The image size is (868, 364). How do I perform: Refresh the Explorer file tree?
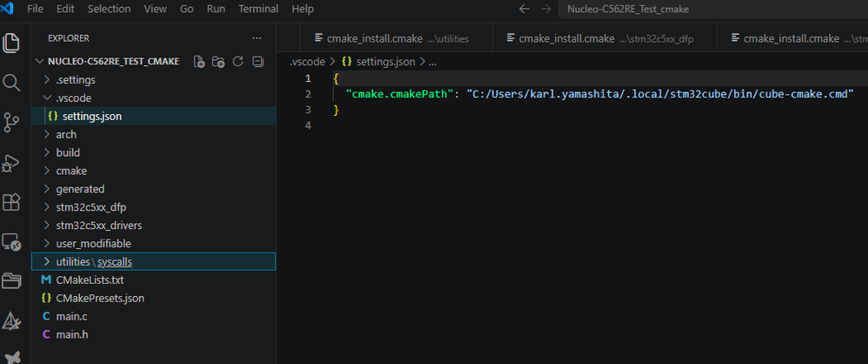(238, 62)
